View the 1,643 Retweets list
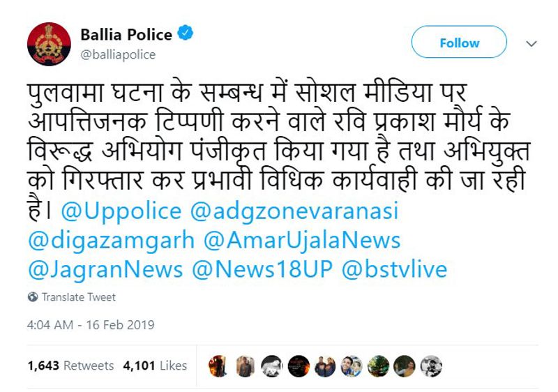Viewport: 558px width, 392px height. tap(71, 365)
